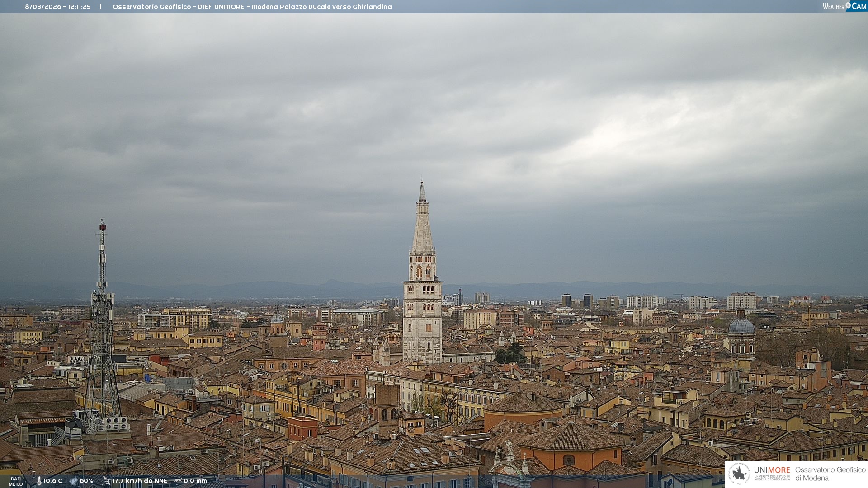Click the 12:11:25 time stamp
This screenshot has width=868, height=488.
(80, 7)
